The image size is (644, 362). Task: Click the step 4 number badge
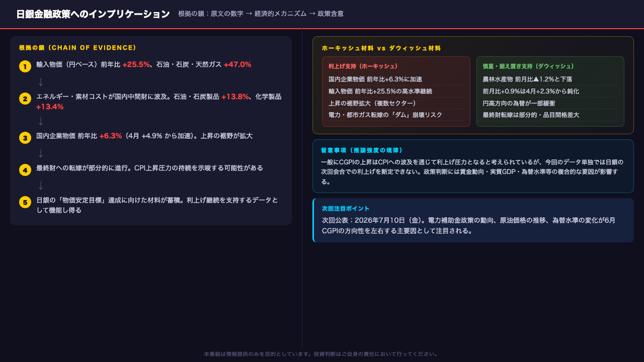point(25,170)
